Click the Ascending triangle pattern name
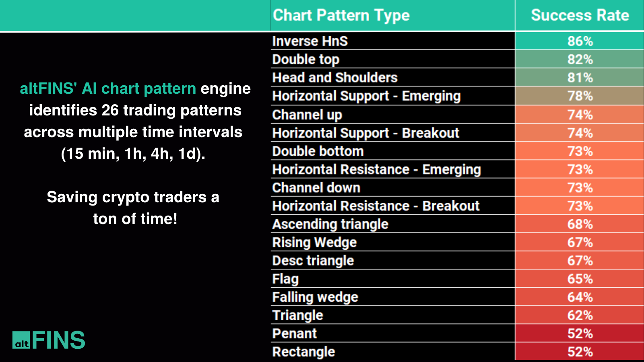 pyautogui.click(x=330, y=224)
